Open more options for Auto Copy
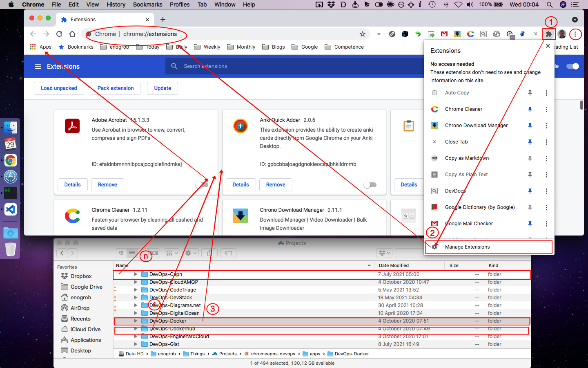Image resolution: width=588 pixels, height=368 pixels. [546, 93]
